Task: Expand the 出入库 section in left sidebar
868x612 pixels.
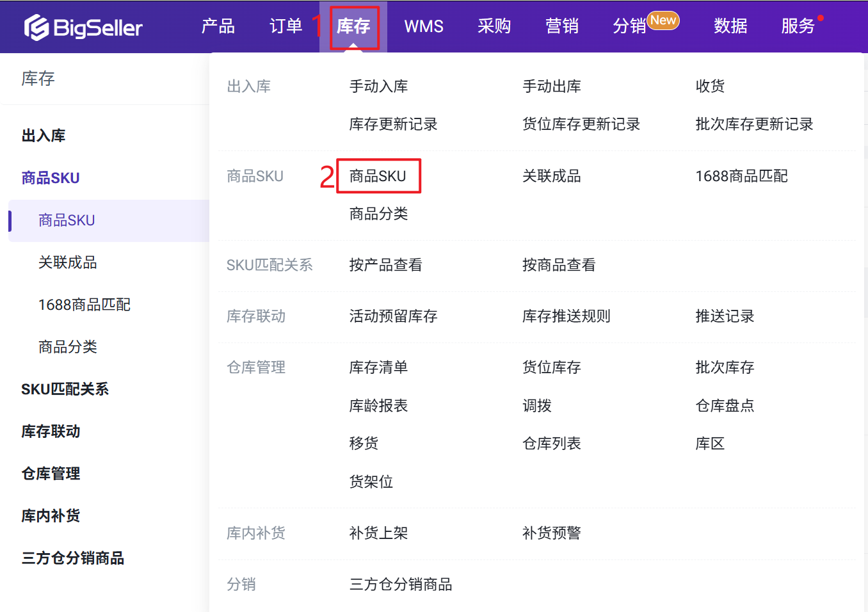Action: (x=44, y=136)
